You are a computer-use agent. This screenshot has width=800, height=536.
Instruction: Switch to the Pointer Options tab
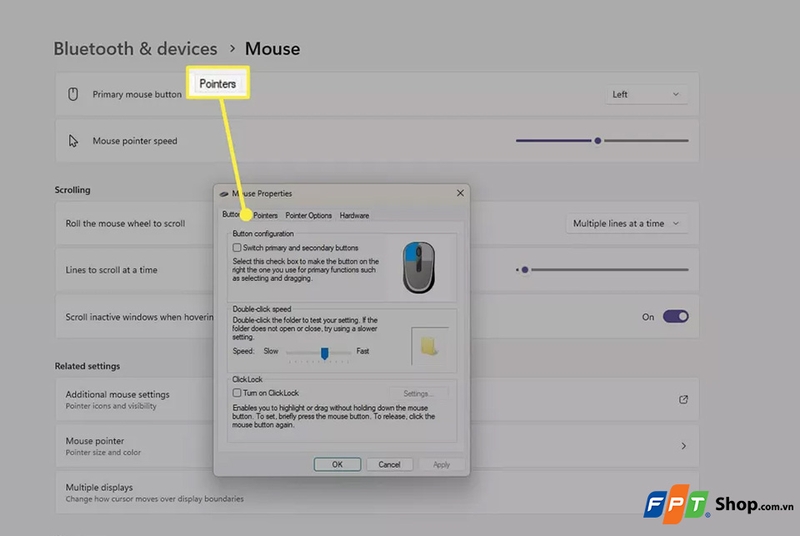[308, 215]
